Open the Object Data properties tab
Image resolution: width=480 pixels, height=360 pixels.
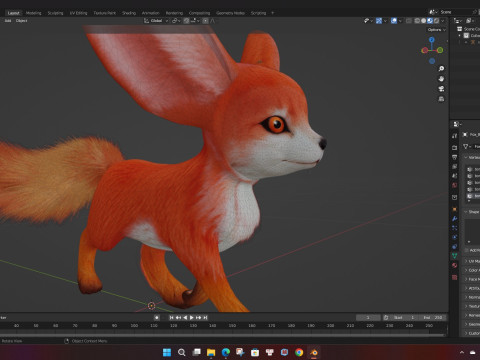click(x=454, y=256)
